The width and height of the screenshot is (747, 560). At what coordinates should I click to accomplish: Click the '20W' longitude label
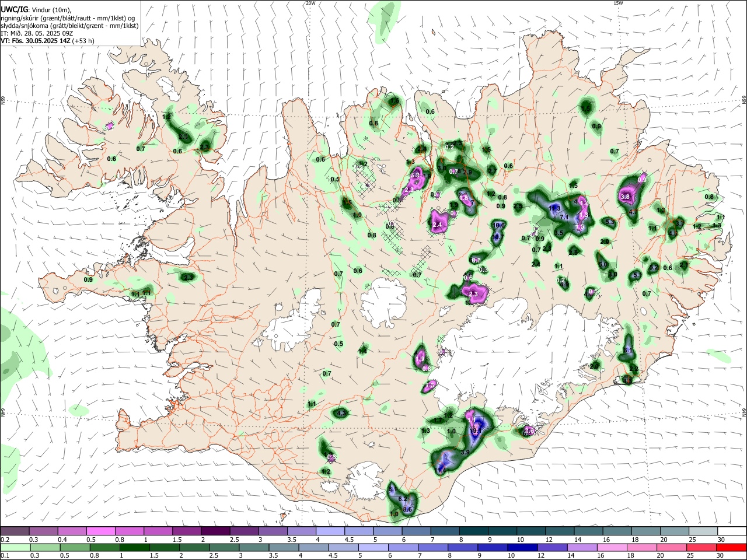310,3
